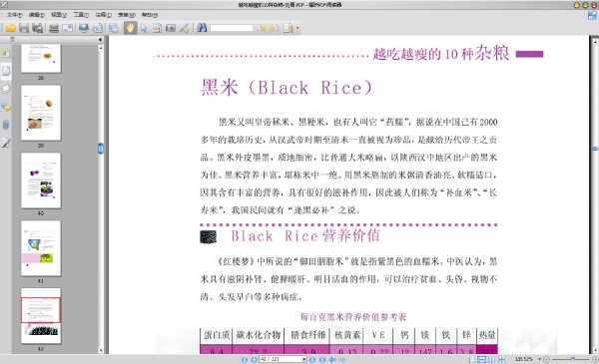Click the zoom slider handle
599x364 pixels.
pyautogui.click(x=573, y=359)
